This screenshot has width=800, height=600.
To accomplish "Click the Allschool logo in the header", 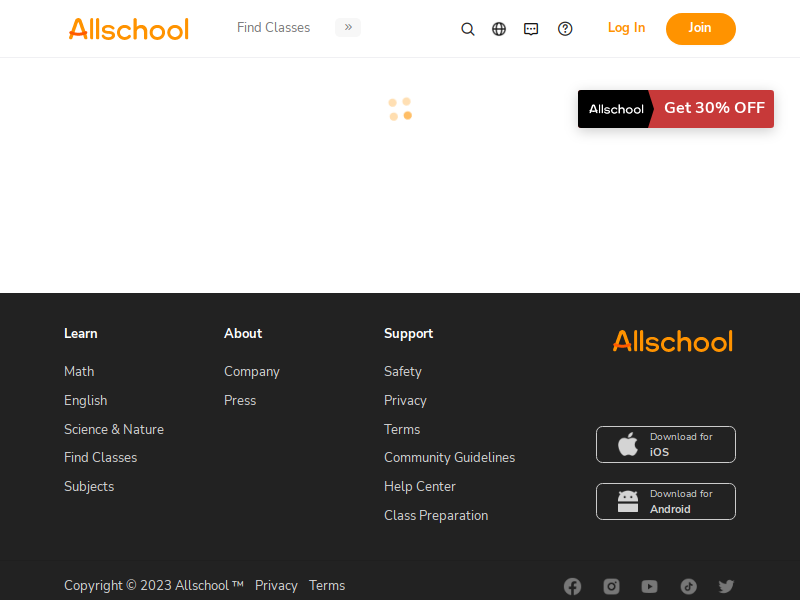I will (129, 29).
